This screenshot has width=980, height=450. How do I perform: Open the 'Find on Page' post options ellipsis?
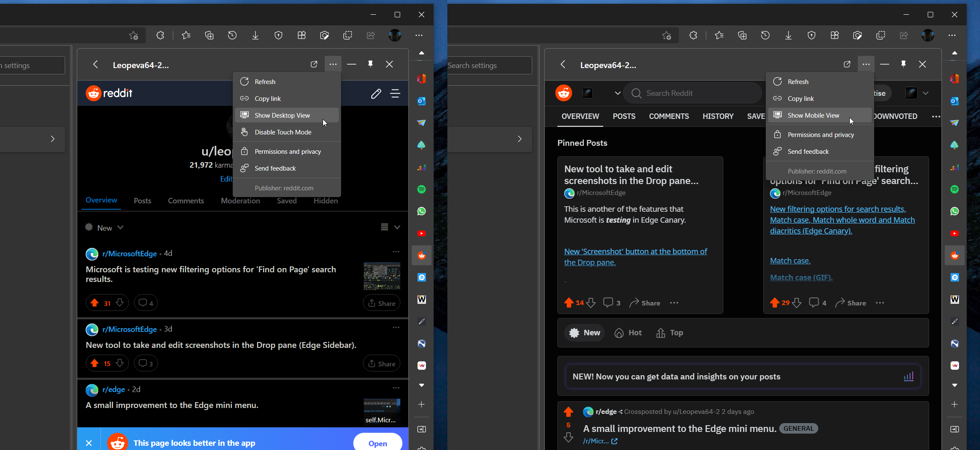click(396, 252)
